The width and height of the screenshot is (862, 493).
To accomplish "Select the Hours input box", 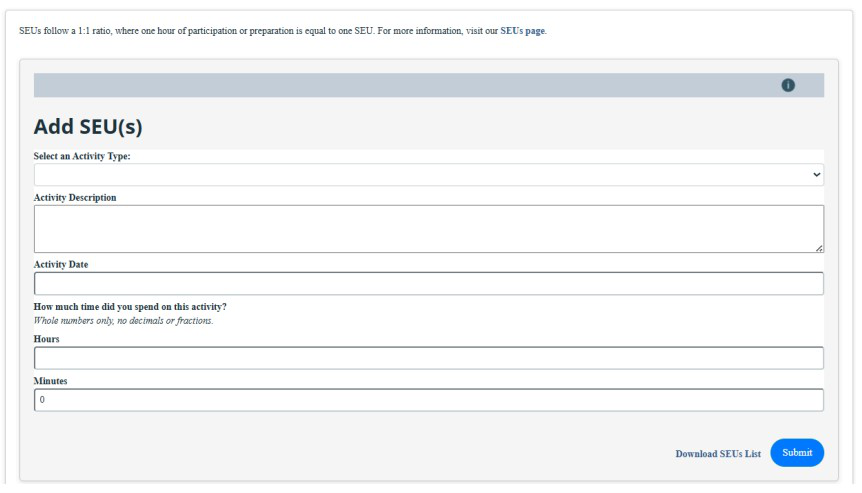I will (428, 358).
